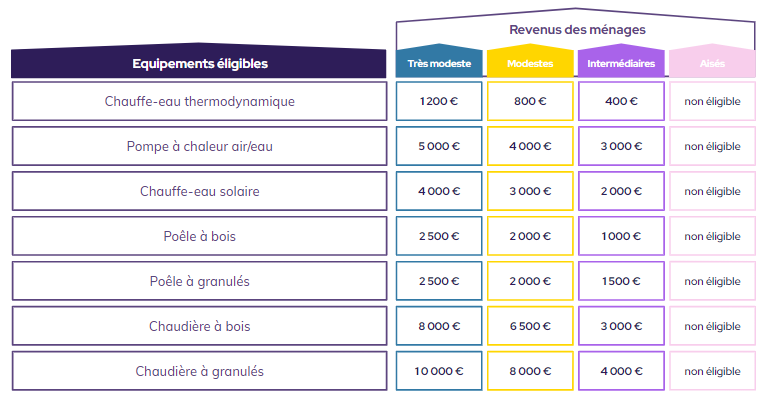Select the 1 500 € Intermédiaires cell

coord(621,281)
